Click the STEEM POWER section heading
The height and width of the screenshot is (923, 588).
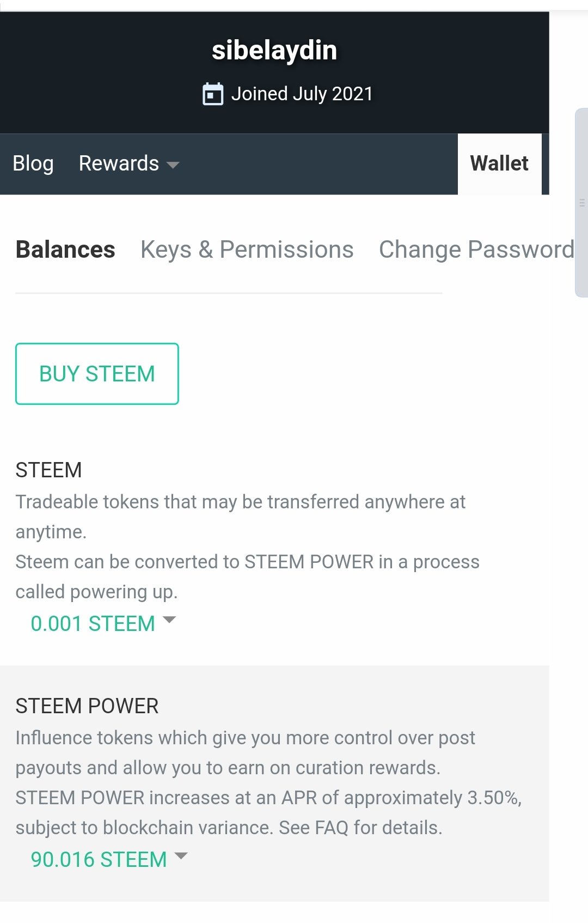click(87, 706)
